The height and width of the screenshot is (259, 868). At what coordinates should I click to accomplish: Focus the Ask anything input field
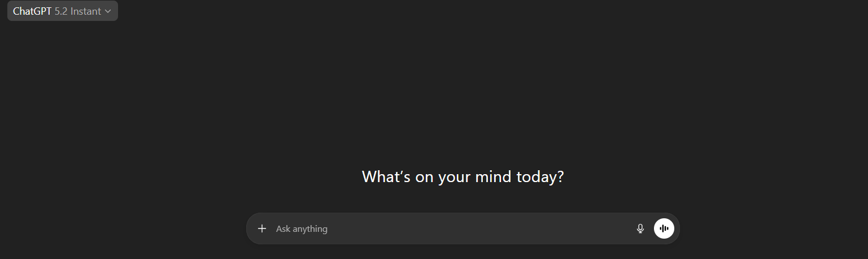pyautogui.click(x=452, y=228)
